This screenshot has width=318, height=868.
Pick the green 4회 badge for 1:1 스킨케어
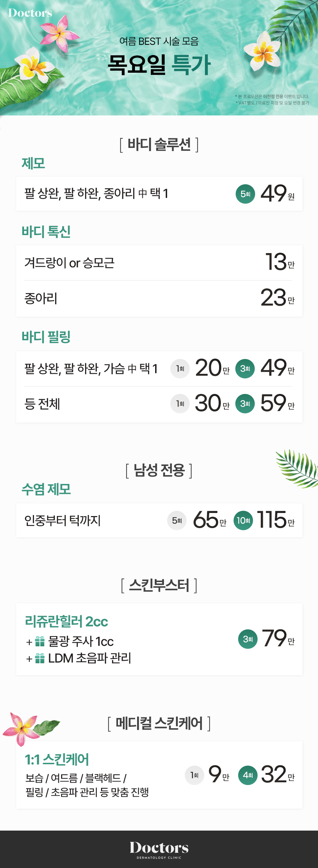point(248,775)
